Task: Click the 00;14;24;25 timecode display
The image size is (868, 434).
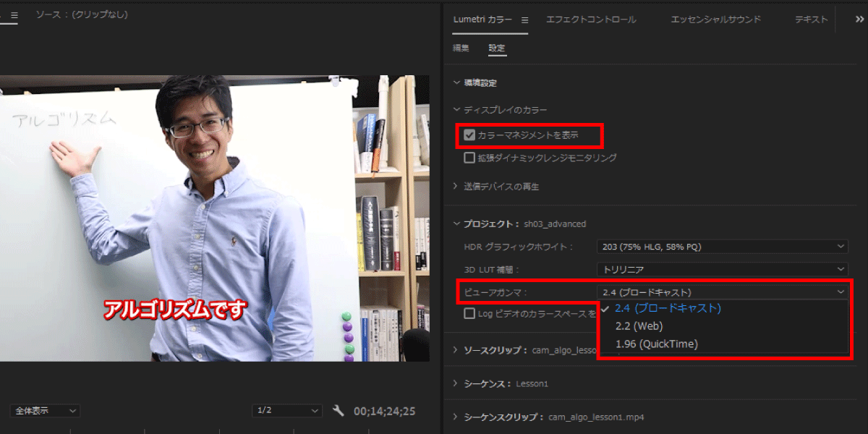Action: (384, 412)
